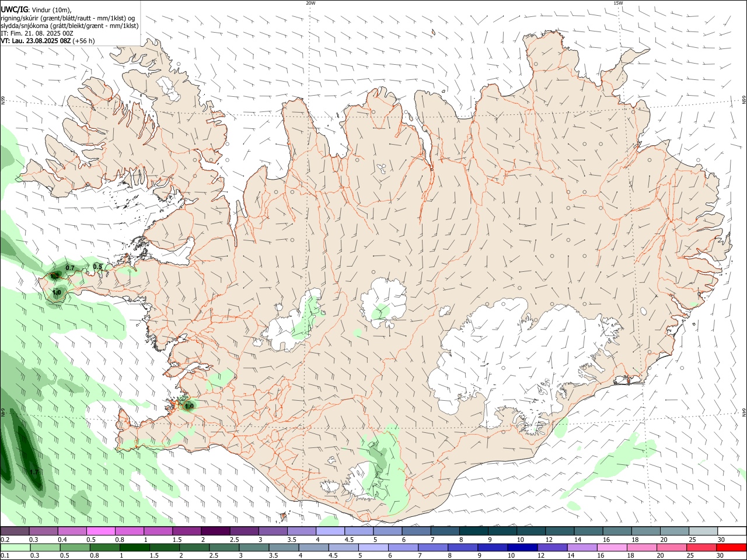Click the light periwinkle 5–6 rain swatch
This screenshot has width=747, height=560.
(372, 548)
